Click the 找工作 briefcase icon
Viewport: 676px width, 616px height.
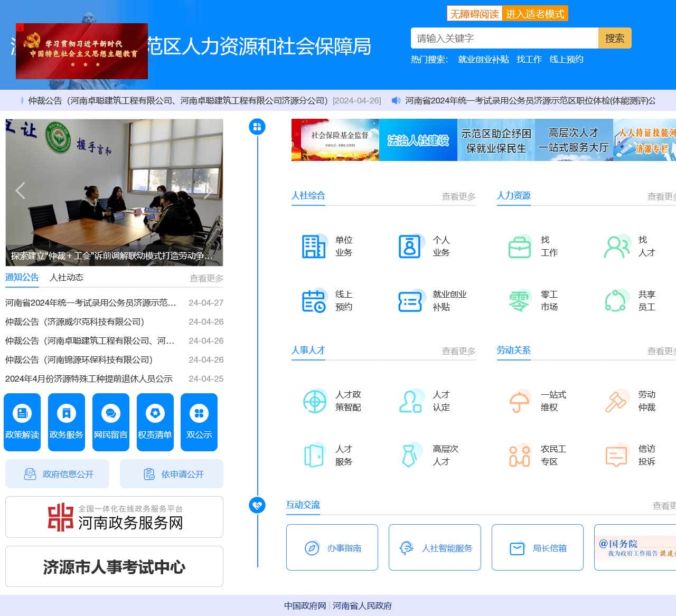[x=519, y=246]
